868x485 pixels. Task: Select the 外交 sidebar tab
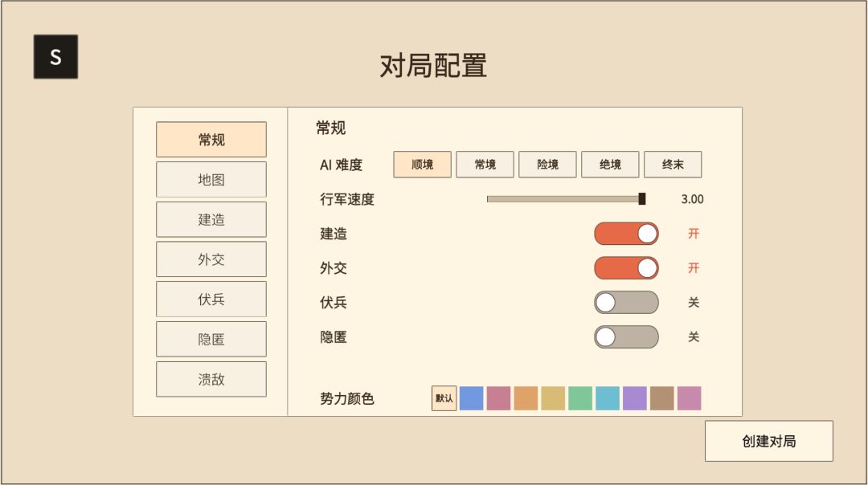(211, 259)
